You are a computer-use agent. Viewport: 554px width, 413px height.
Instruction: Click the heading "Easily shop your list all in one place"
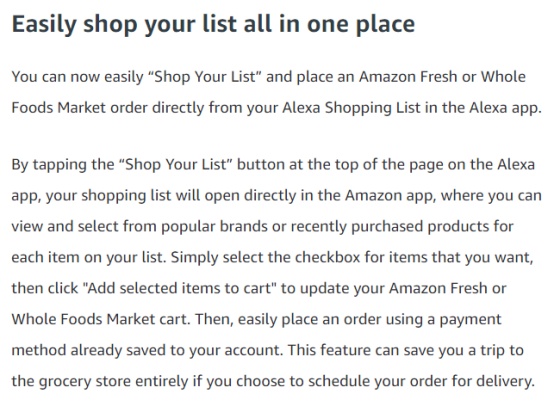(x=213, y=24)
